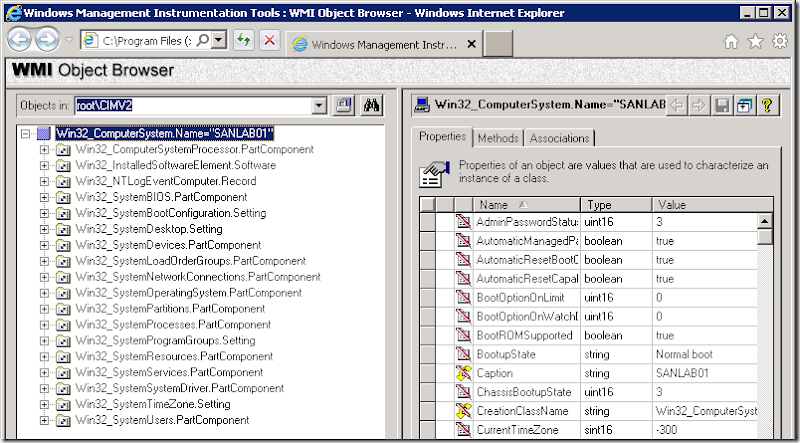
Task: Open the WMI browser help question mark
Action: point(766,106)
